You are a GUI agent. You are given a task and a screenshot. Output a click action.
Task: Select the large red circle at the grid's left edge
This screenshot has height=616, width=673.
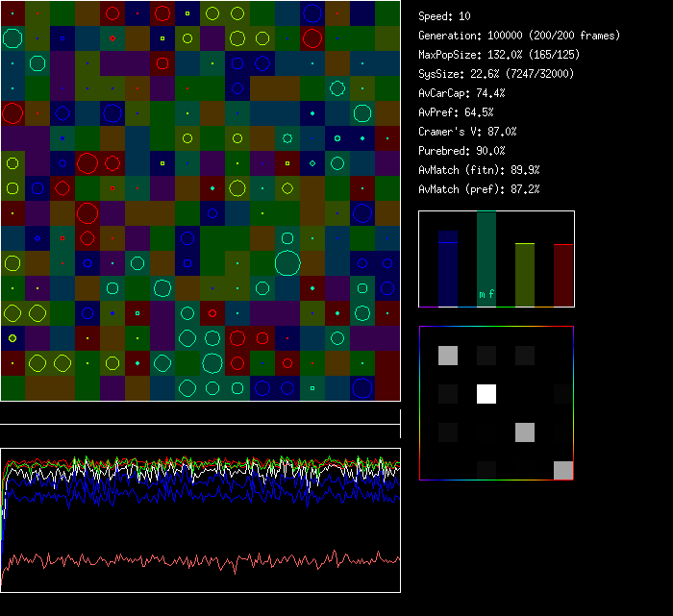[x=12, y=114]
